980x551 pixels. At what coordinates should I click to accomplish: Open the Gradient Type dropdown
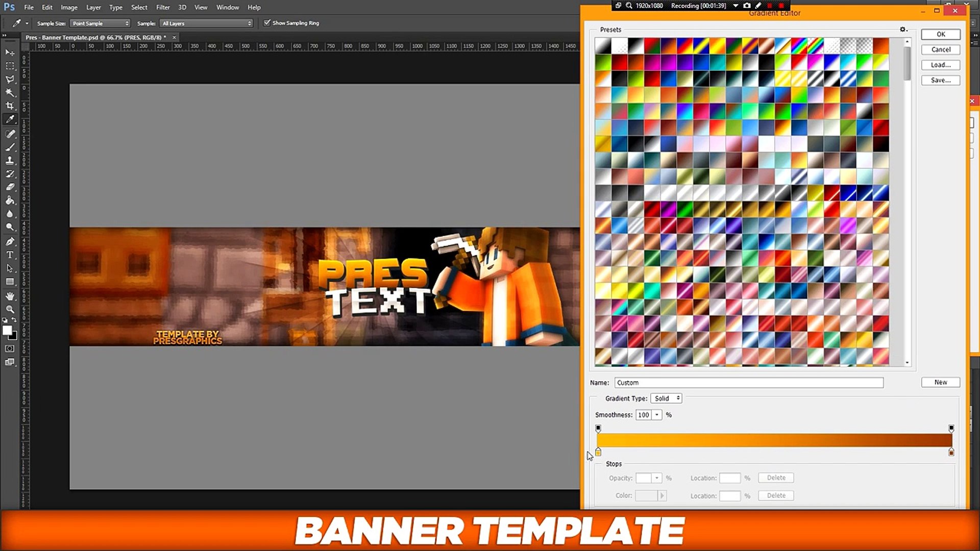(x=667, y=398)
